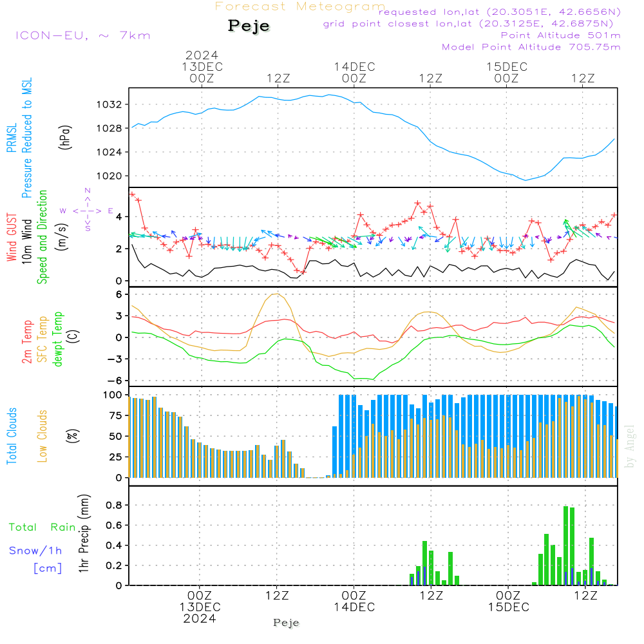Click the '(m/s)' unit label
The image size is (644, 644).
point(62,237)
